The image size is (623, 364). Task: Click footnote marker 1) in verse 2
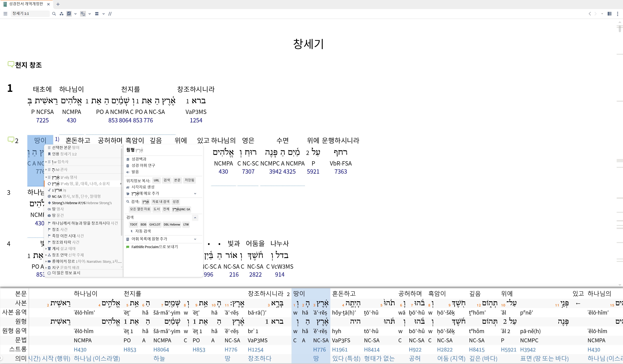(x=57, y=139)
